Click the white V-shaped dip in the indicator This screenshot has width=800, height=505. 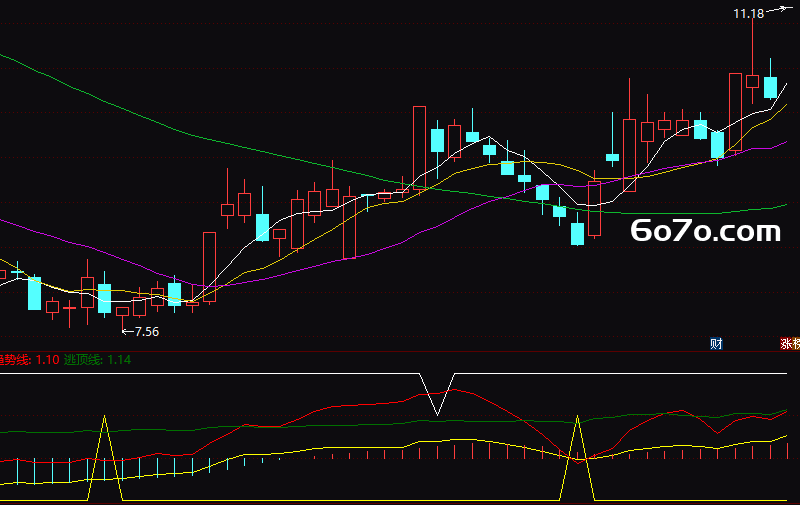click(437, 395)
